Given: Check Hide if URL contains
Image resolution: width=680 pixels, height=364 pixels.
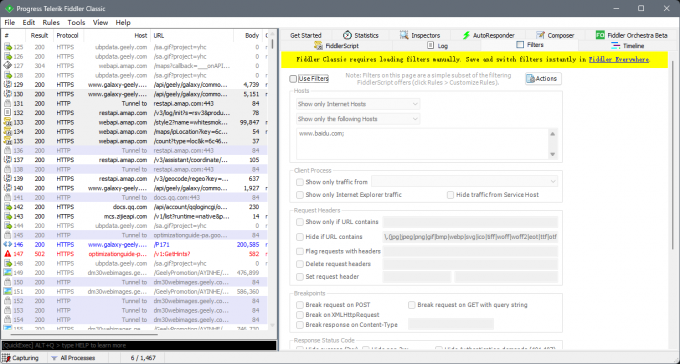Looking at the screenshot, I should [300, 237].
